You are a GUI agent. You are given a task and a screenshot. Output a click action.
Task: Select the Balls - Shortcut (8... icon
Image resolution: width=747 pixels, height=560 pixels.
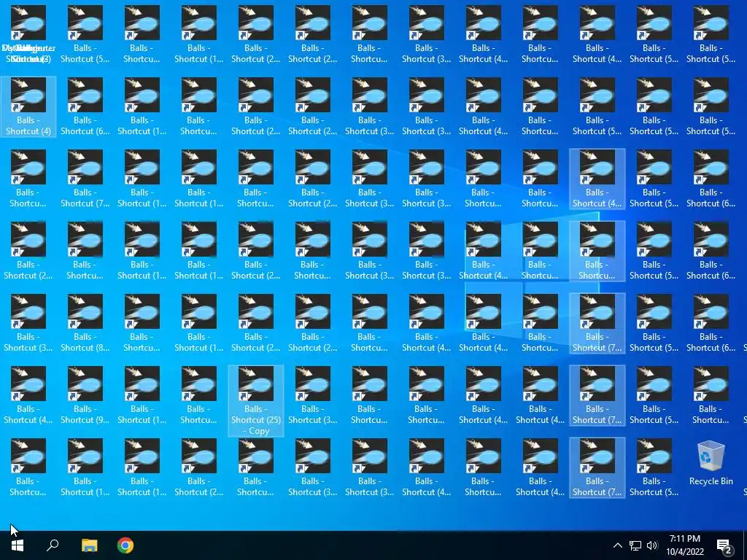coord(85,323)
